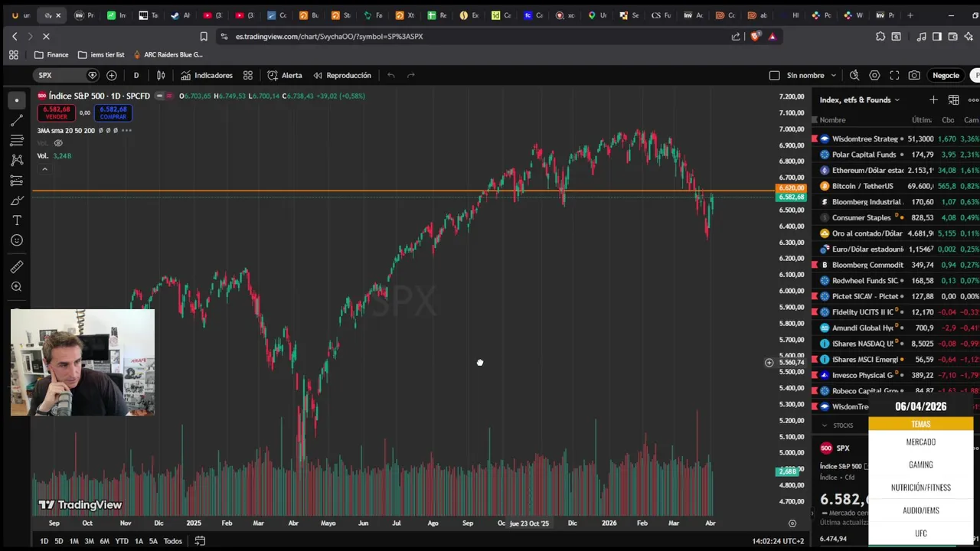Select the zoom in tool
Viewport: 980px width, 551px height.
[16, 287]
